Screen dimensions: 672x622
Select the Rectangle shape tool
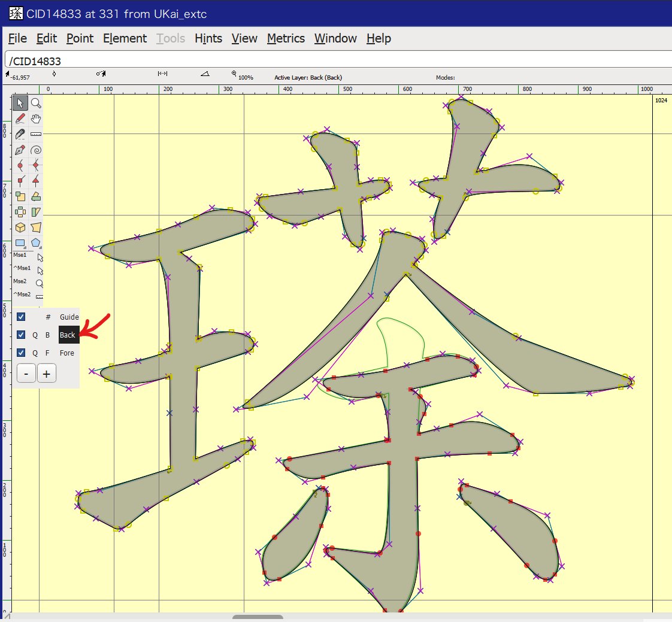pyautogui.click(x=20, y=243)
